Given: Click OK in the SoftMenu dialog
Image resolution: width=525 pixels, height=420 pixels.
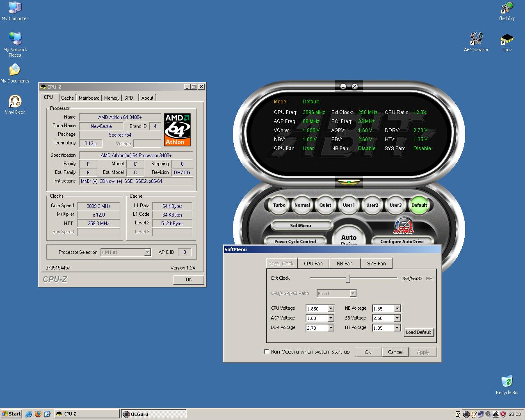Looking at the screenshot, I should pos(368,352).
